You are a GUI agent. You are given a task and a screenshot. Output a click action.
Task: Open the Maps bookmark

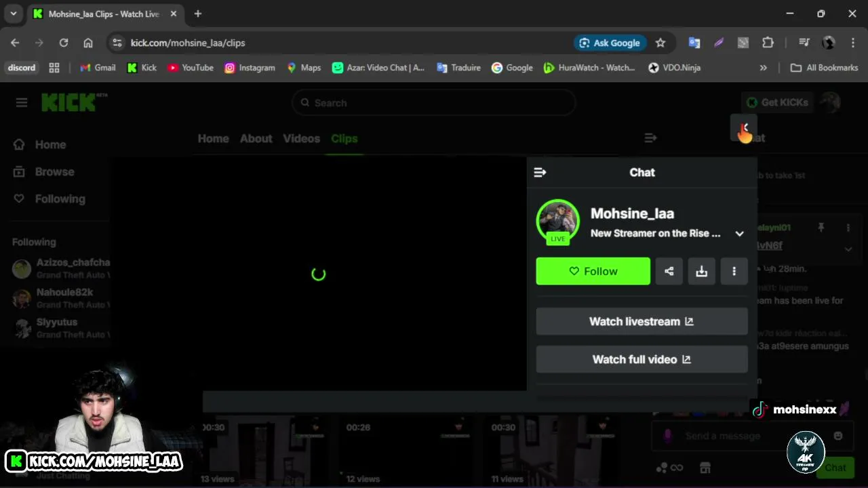coord(304,68)
